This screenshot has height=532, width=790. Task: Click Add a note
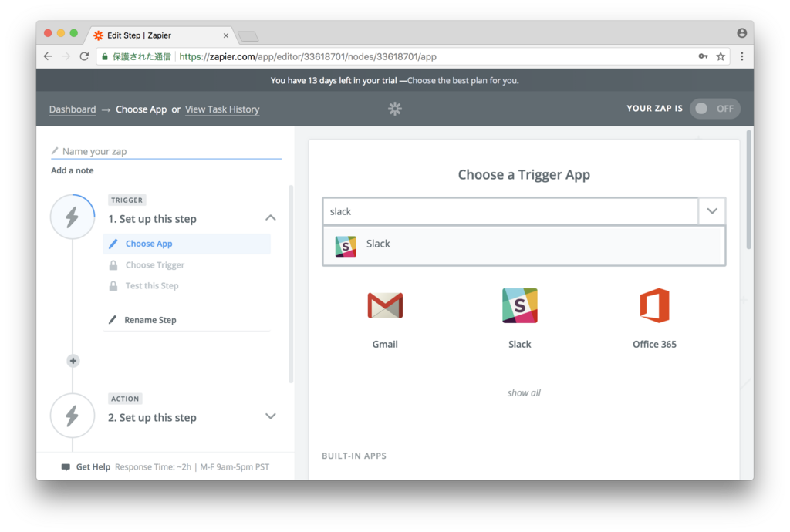(72, 170)
